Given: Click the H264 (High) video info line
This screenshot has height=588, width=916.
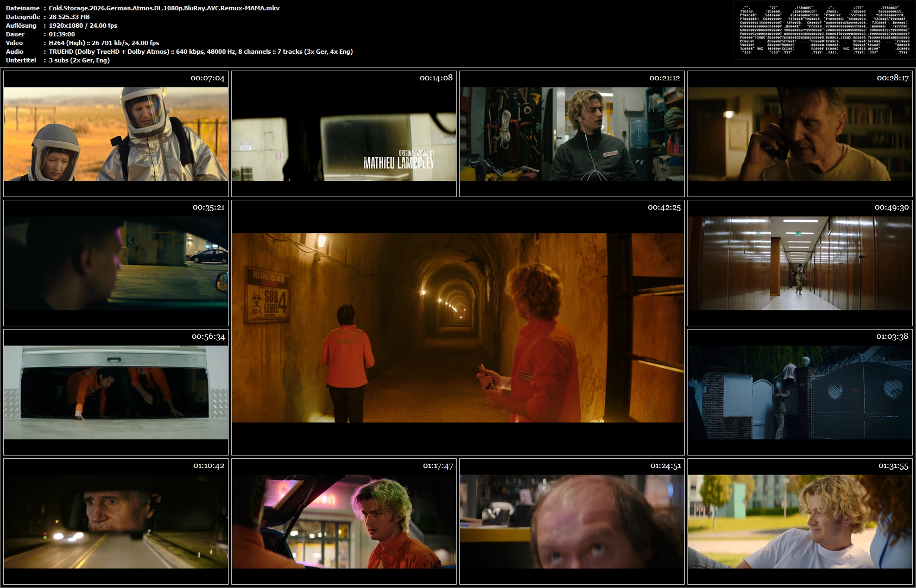Looking at the screenshot, I should point(104,43).
